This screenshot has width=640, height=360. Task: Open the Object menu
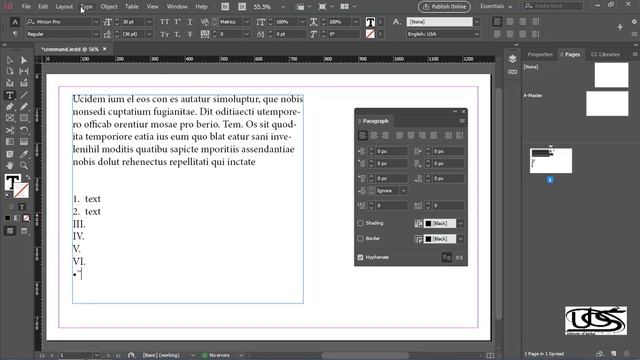[x=109, y=7]
